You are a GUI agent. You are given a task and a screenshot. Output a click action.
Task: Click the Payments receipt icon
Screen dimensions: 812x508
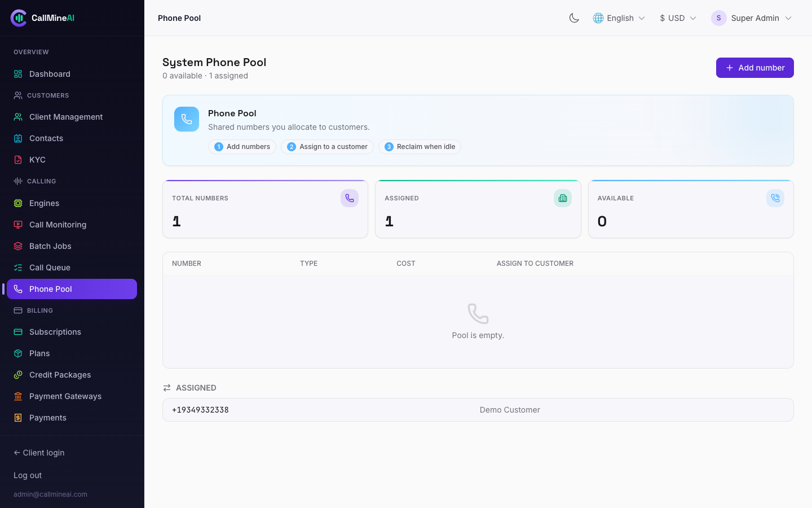coord(18,418)
